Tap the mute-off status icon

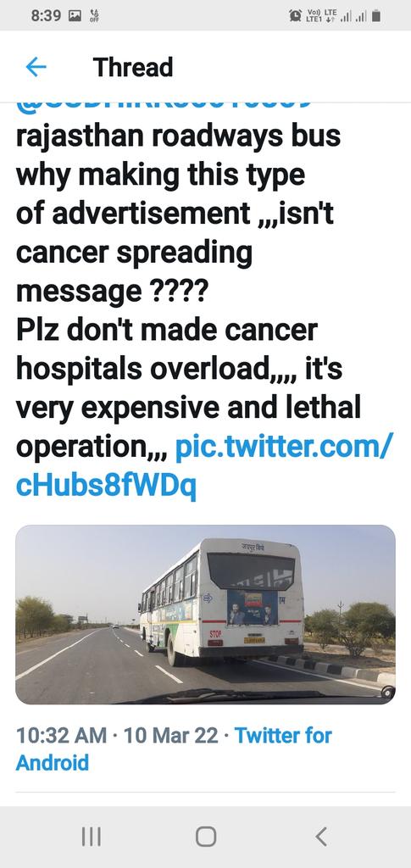[94, 16]
